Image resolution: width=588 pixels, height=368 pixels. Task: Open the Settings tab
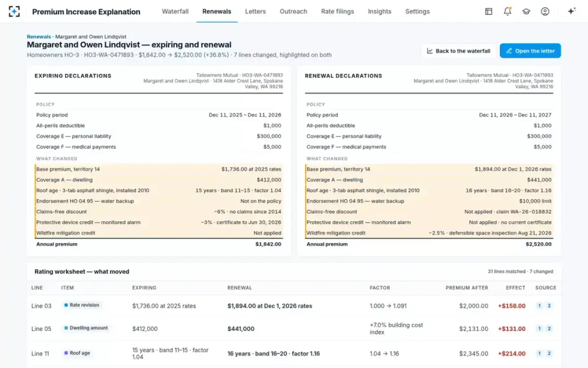(x=417, y=11)
